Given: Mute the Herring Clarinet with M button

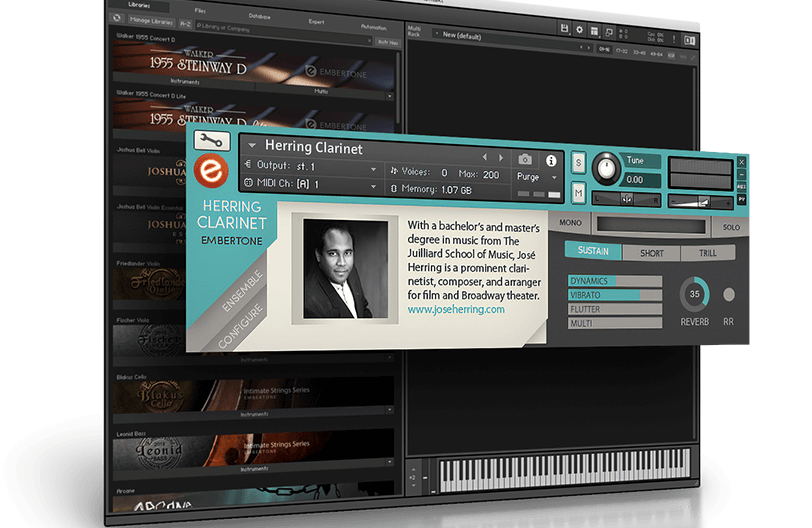Looking at the screenshot, I should coord(578,193).
